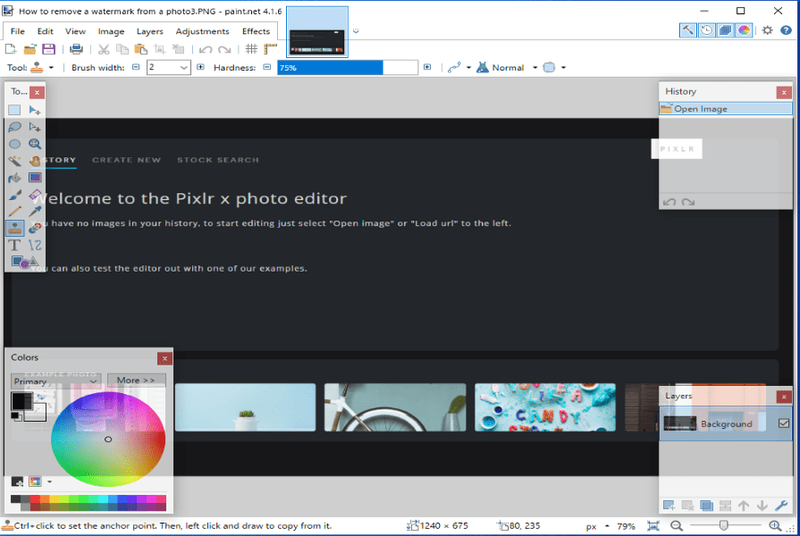Image resolution: width=800 pixels, height=536 pixels.
Task: Open the Adjustments menu
Action: [202, 31]
